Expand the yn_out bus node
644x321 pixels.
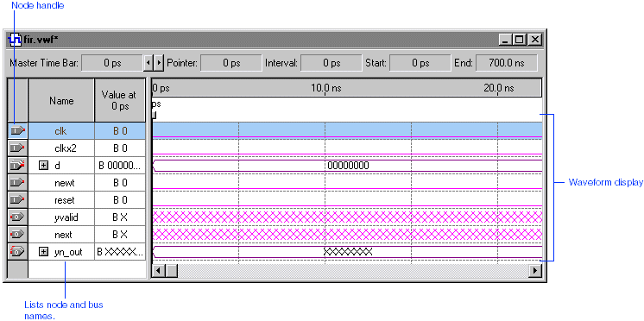42,252
